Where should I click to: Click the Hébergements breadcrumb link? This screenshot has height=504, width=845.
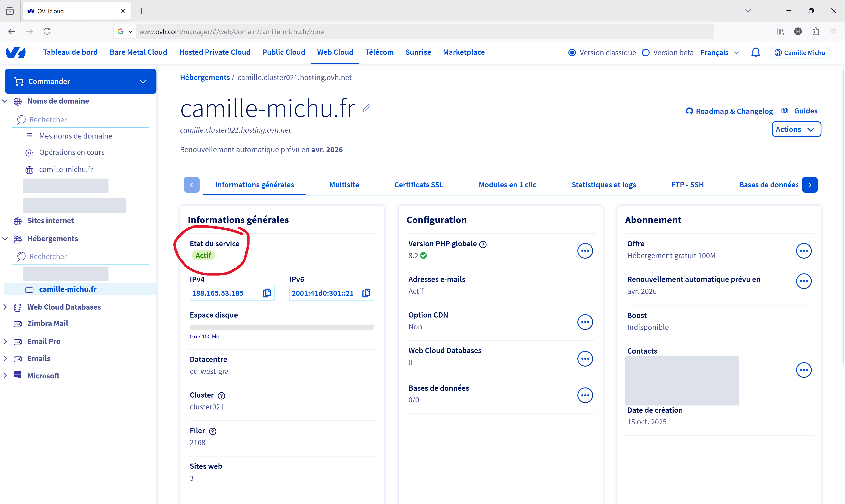pyautogui.click(x=205, y=77)
